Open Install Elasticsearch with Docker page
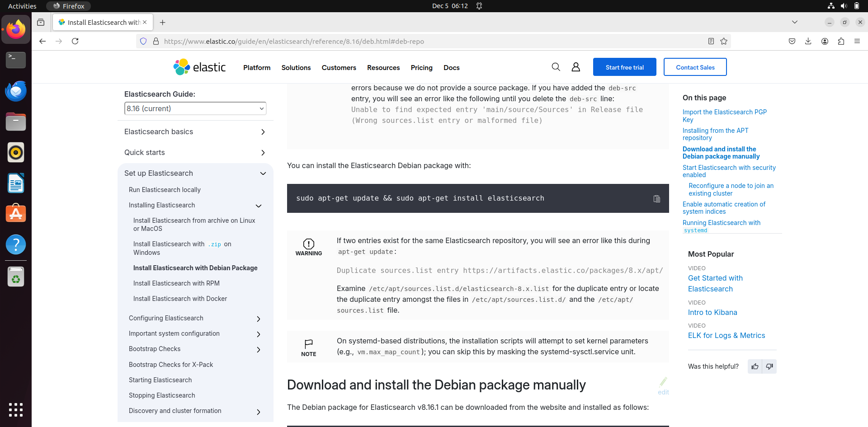This screenshot has width=868, height=427. click(180, 299)
